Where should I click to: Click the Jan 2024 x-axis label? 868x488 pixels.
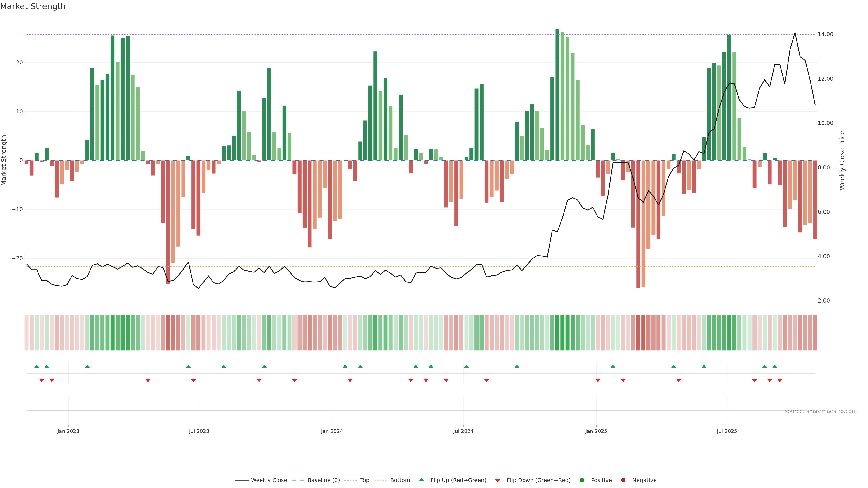(x=332, y=431)
